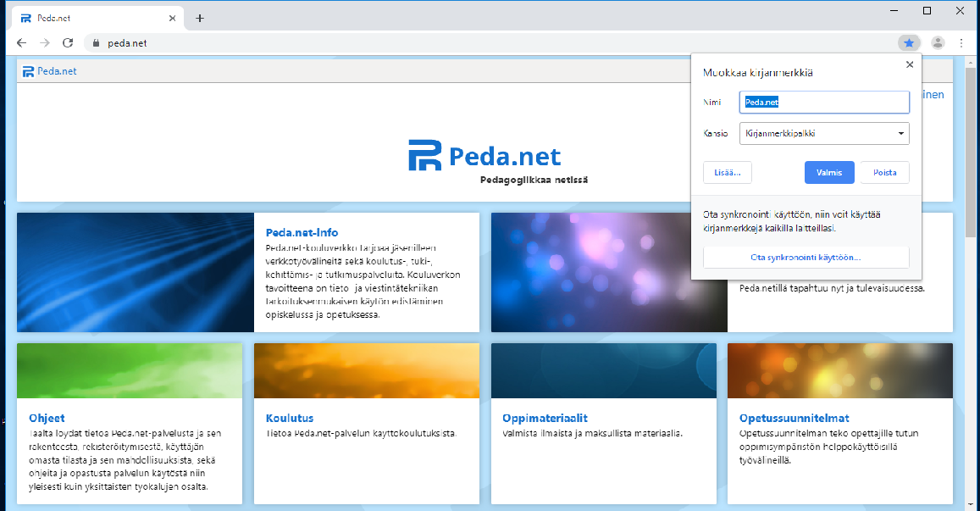Open the Peda.net-Info link

(302, 232)
